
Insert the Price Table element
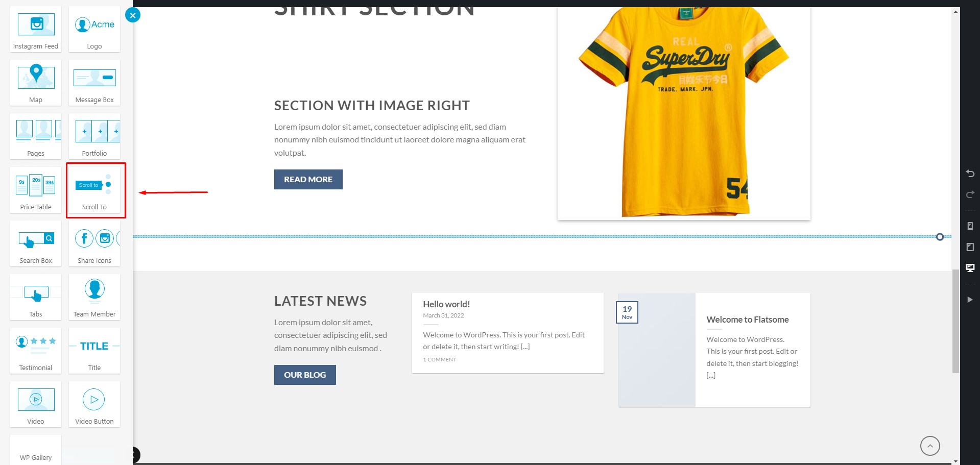[x=36, y=190]
